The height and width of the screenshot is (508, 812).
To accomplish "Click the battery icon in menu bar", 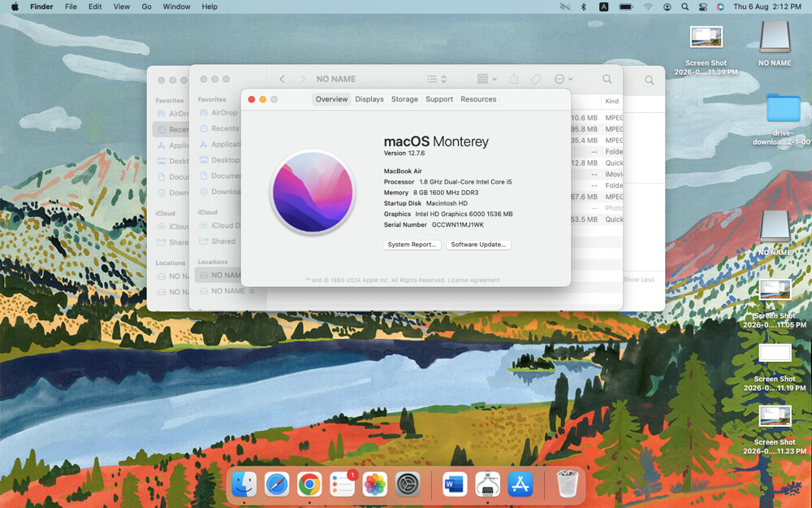I will (626, 7).
